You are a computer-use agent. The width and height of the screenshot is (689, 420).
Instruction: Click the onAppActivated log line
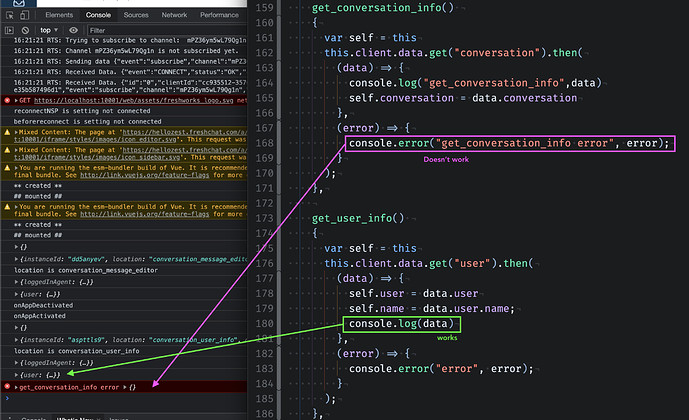pyautogui.click(x=40, y=316)
